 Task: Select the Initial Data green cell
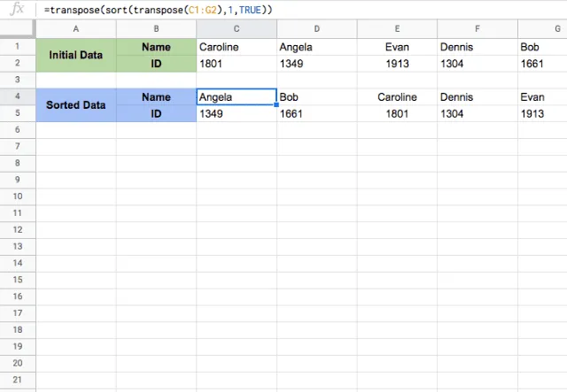tap(76, 55)
